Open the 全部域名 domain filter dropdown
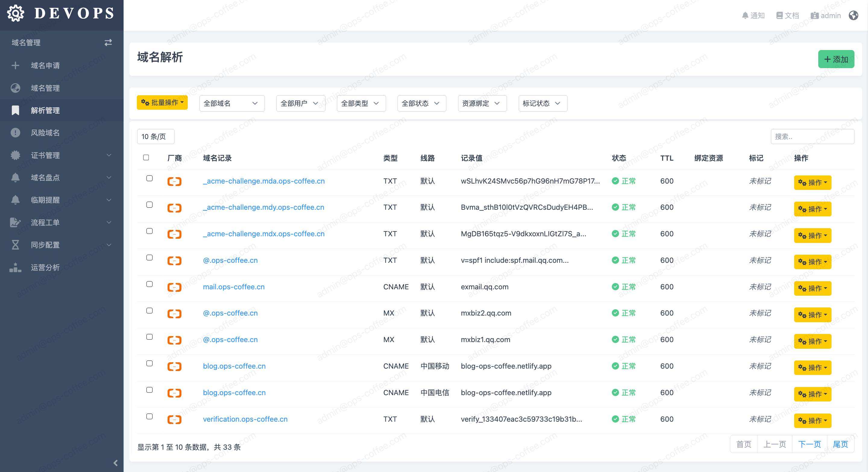 231,103
